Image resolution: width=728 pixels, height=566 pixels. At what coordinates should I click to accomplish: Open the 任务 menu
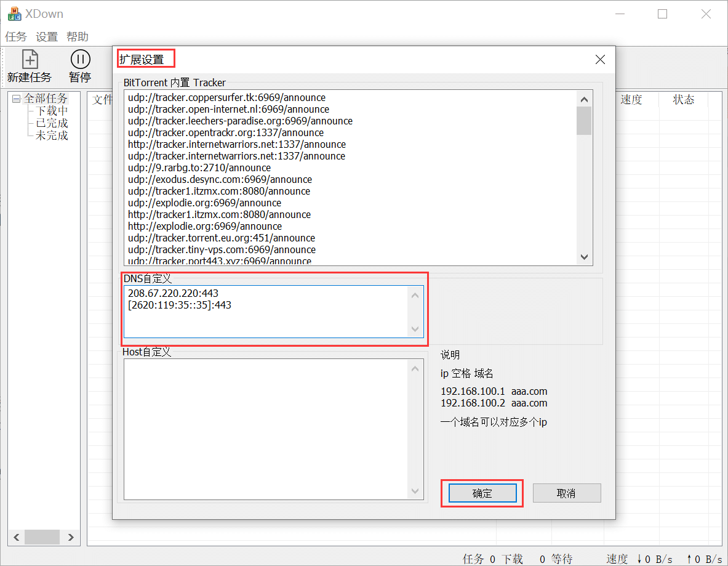point(15,36)
